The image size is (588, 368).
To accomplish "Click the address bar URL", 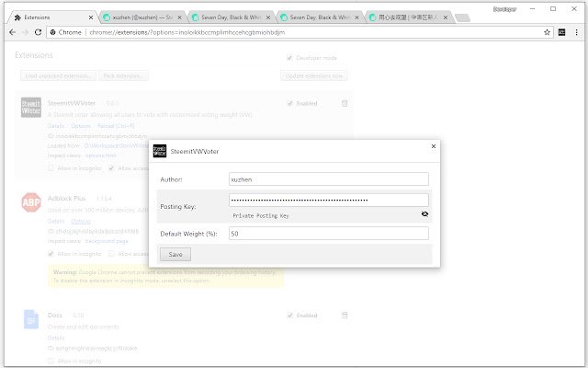I will coord(187,32).
